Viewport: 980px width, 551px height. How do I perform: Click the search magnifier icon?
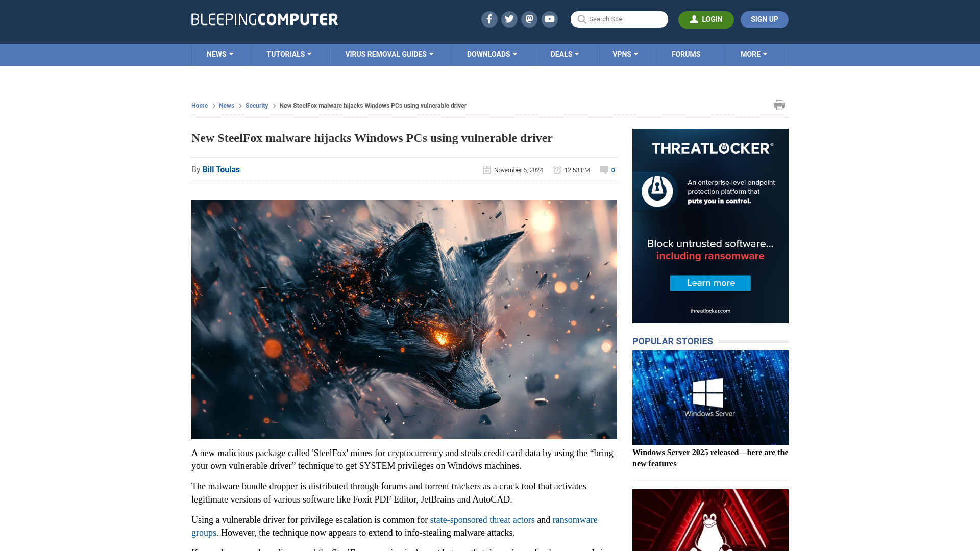coord(582,19)
